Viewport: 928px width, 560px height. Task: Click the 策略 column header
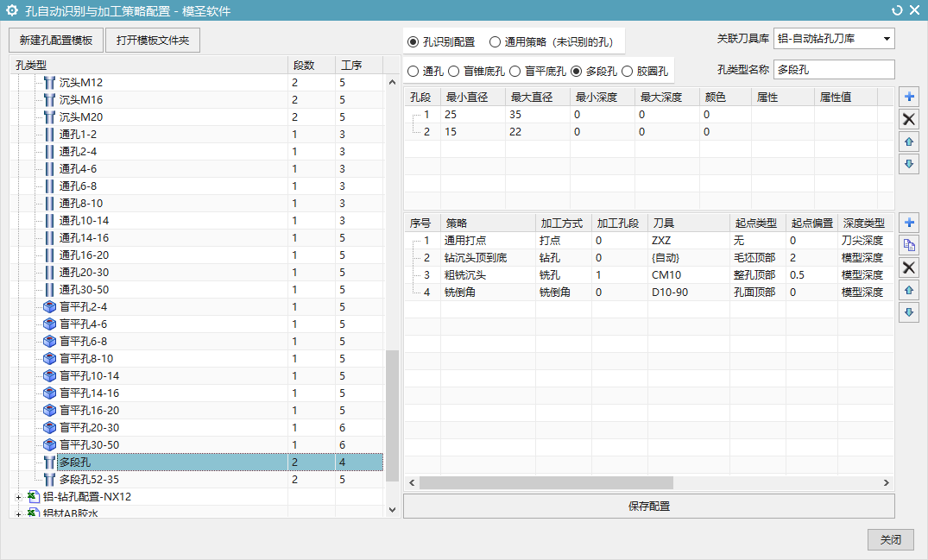[x=488, y=223]
